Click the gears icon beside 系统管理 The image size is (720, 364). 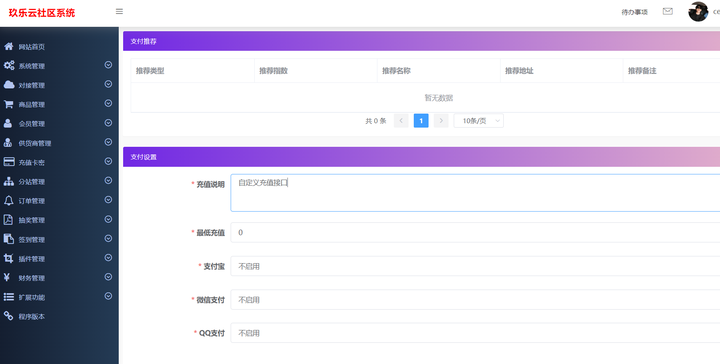point(9,66)
